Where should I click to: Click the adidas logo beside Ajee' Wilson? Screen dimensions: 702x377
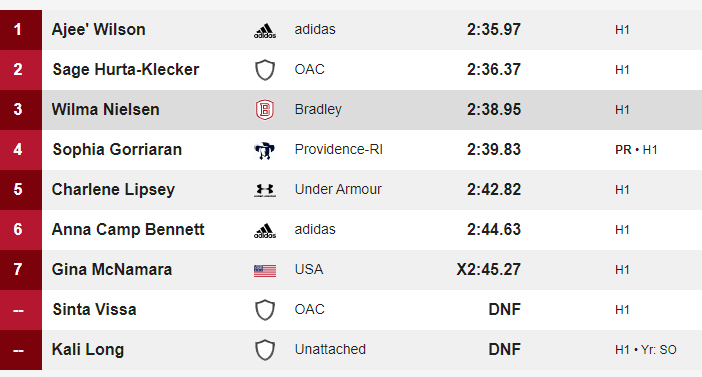pos(265,30)
